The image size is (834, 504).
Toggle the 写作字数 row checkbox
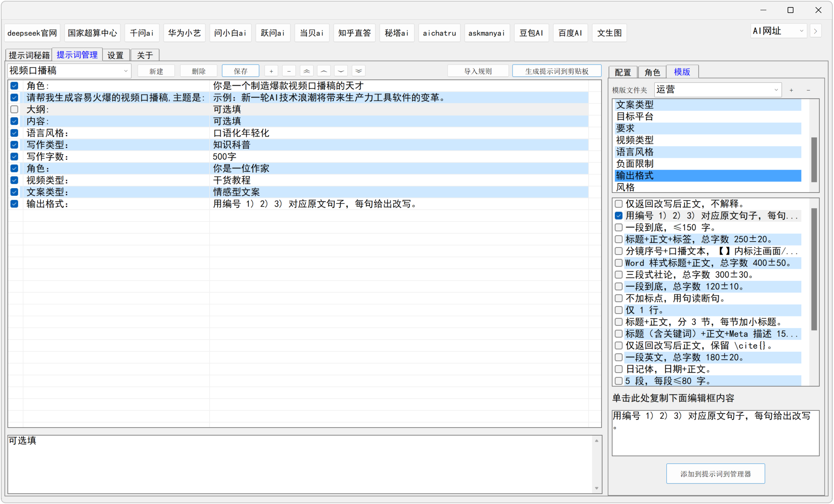[15, 157]
